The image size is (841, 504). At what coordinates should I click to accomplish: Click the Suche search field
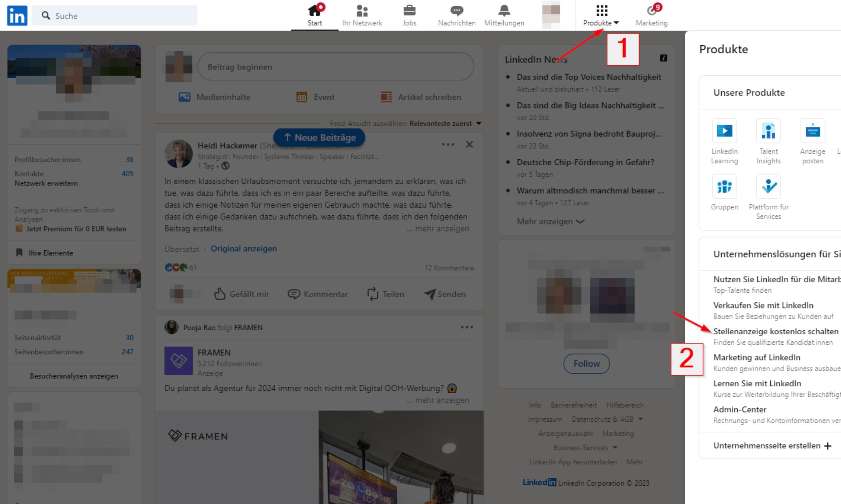click(x=114, y=15)
